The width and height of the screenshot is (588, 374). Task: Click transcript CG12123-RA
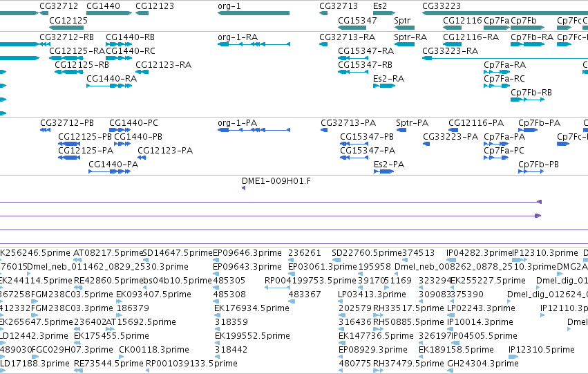pos(163,65)
